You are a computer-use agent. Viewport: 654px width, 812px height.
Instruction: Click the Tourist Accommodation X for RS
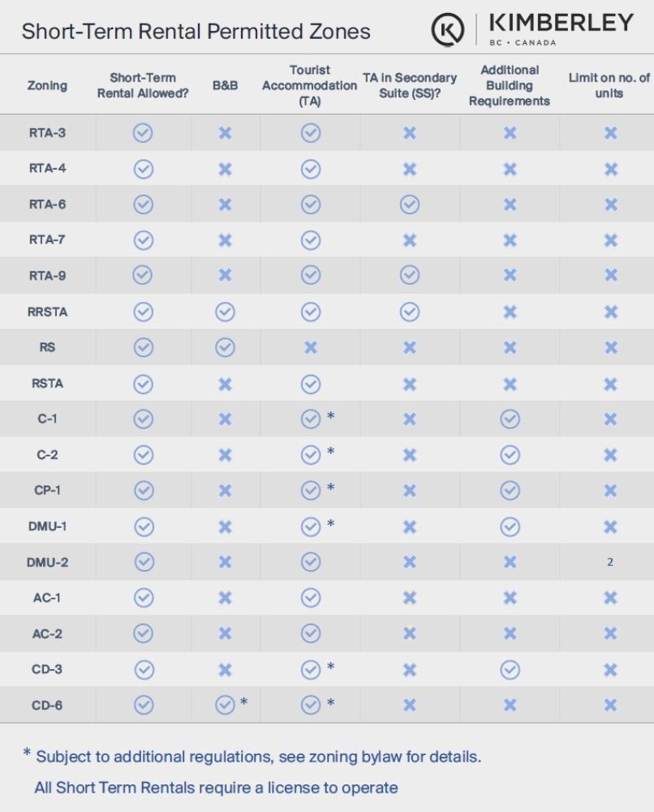[310, 348]
